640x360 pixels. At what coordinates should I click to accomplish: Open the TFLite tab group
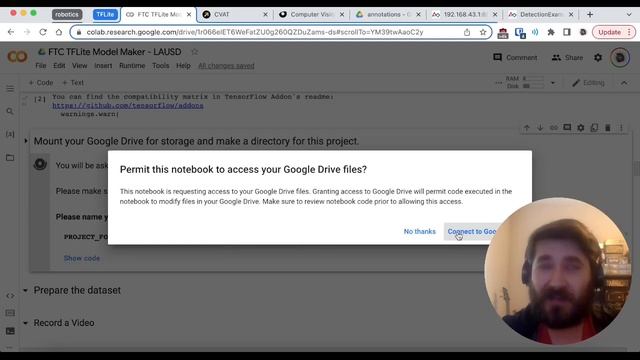tap(105, 14)
